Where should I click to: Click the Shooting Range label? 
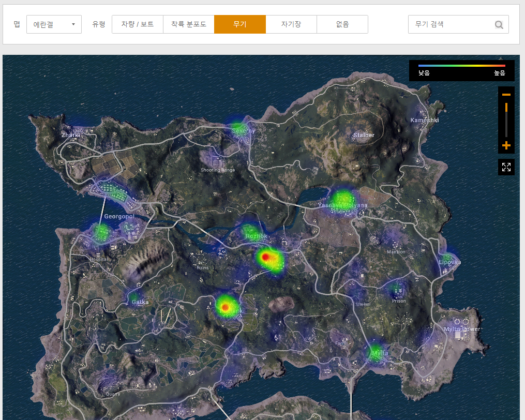coord(218,170)
